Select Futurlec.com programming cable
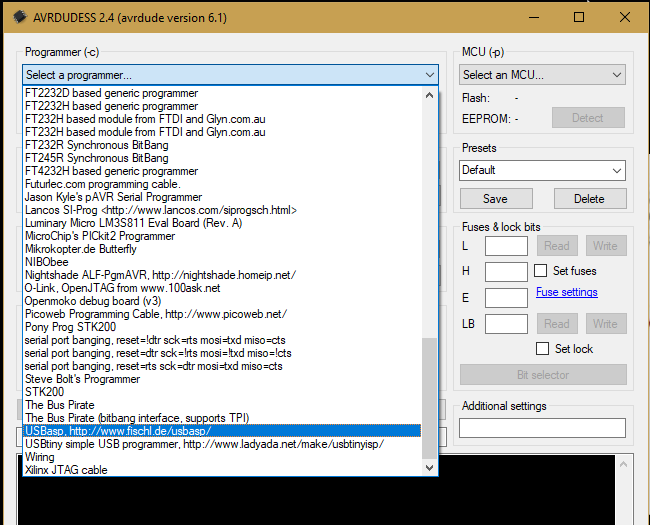Image resolution: width=650 pixels, height=525 pixels. (x=222, y=184)
